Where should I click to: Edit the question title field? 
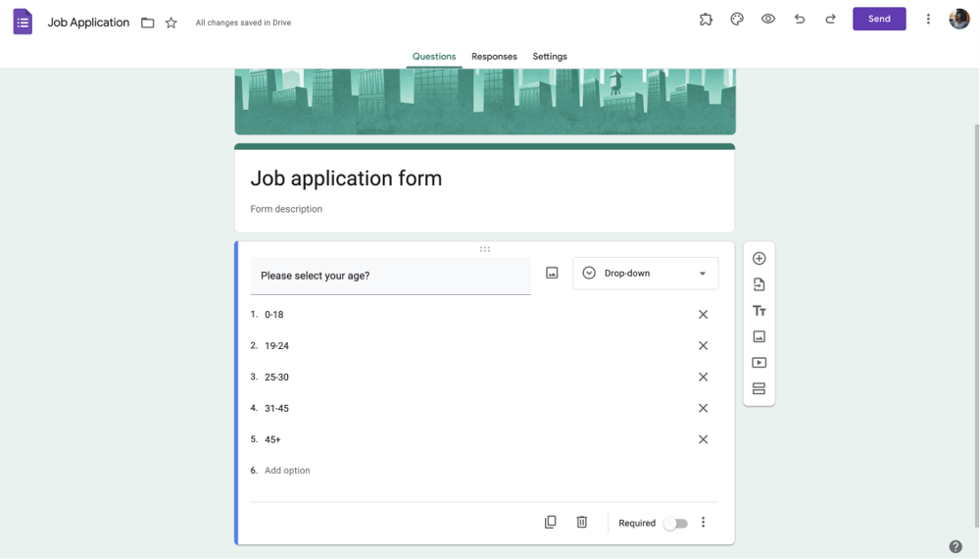pos(391,276)
